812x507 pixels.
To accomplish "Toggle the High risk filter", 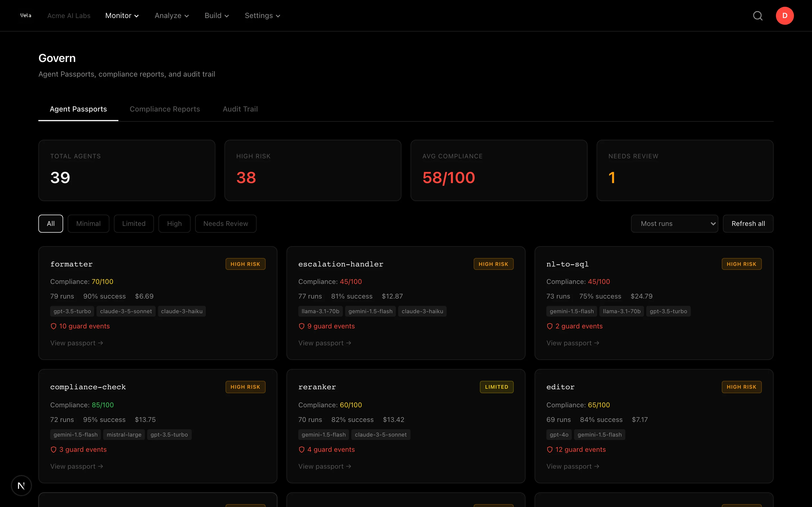I will tap(174, 223).
